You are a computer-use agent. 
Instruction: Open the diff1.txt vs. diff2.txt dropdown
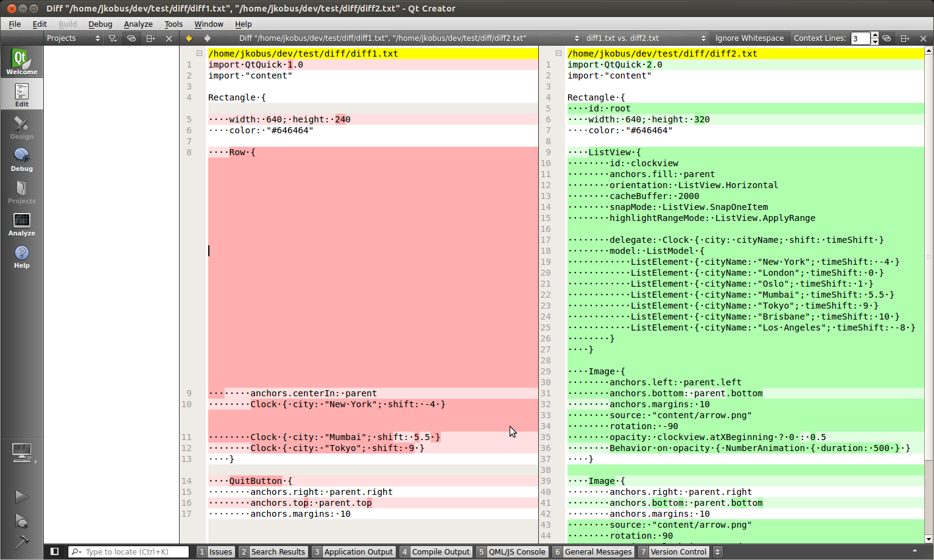645,38
